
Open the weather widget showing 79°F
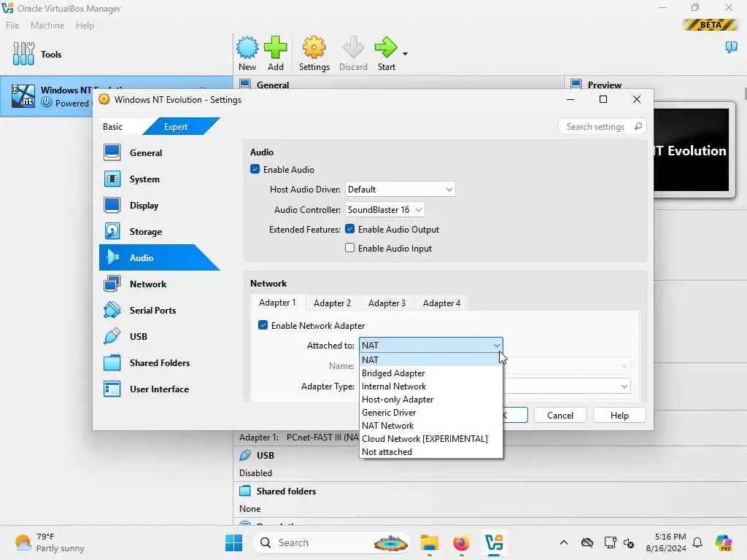click(50, 542)
